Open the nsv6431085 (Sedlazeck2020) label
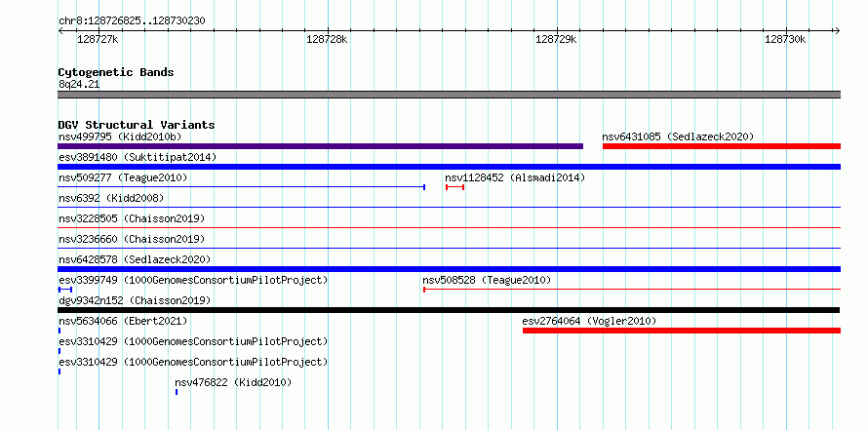 pyautogui.click(x=678, y=137)
